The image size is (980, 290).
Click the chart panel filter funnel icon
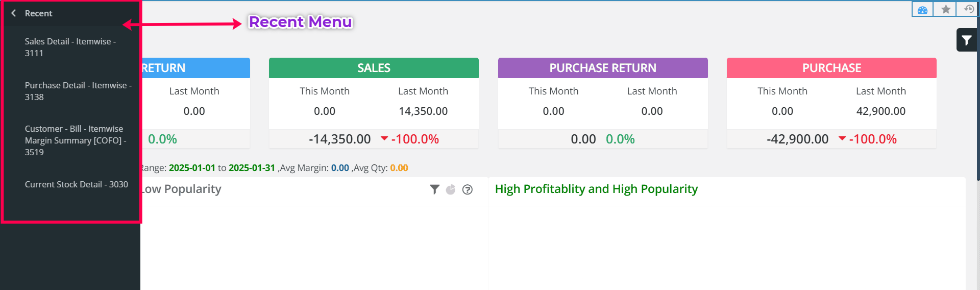pyautogui.click(x=434, y=189)
